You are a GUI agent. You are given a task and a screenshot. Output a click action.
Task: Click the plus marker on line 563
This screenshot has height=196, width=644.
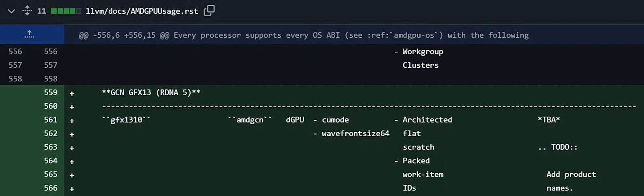click(72, 148)
